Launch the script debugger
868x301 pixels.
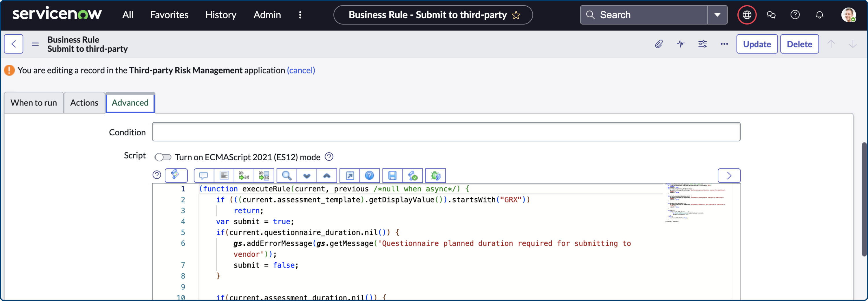click(x=435, y=175)
